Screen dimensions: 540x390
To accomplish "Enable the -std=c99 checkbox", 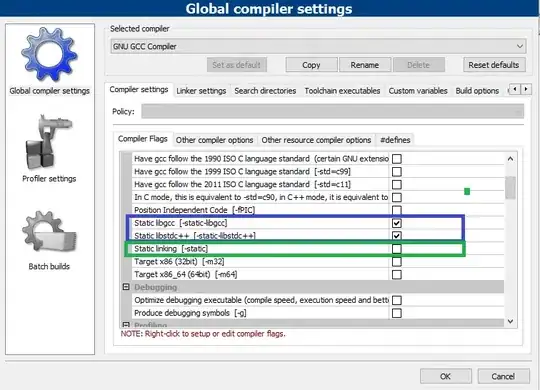I will pyautogui.click(x=397, y=172).
